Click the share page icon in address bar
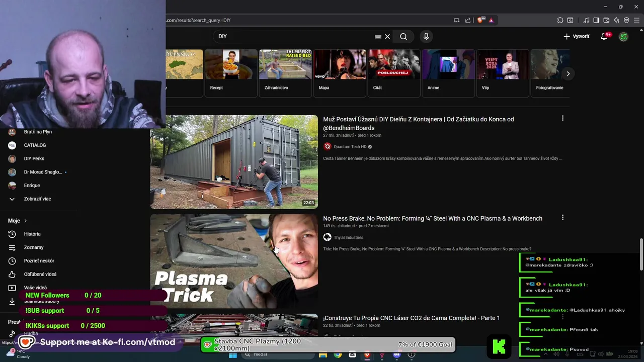Image resolution: width=644 pixels, height=362 pixels. coord(468,20)
